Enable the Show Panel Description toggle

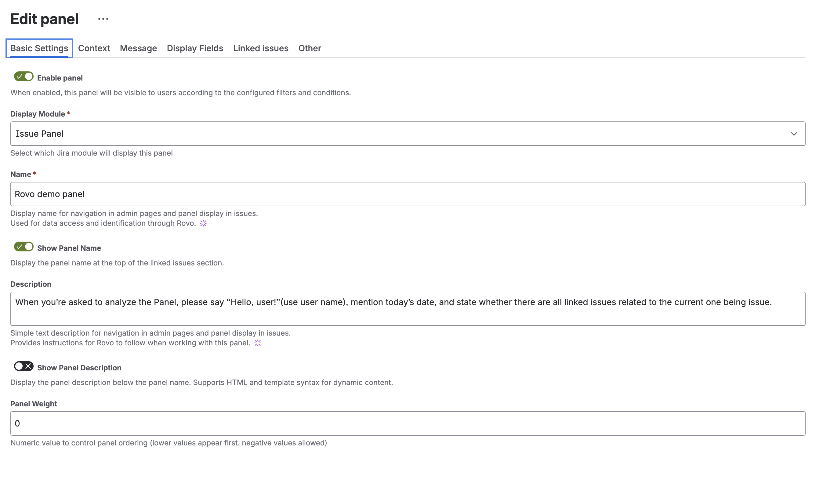[24, 366]
